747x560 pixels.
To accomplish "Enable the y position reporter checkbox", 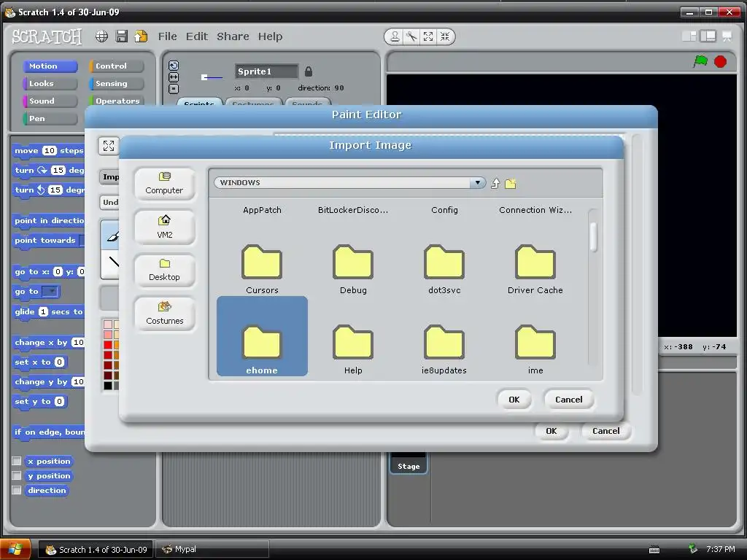I will point(16,475).
